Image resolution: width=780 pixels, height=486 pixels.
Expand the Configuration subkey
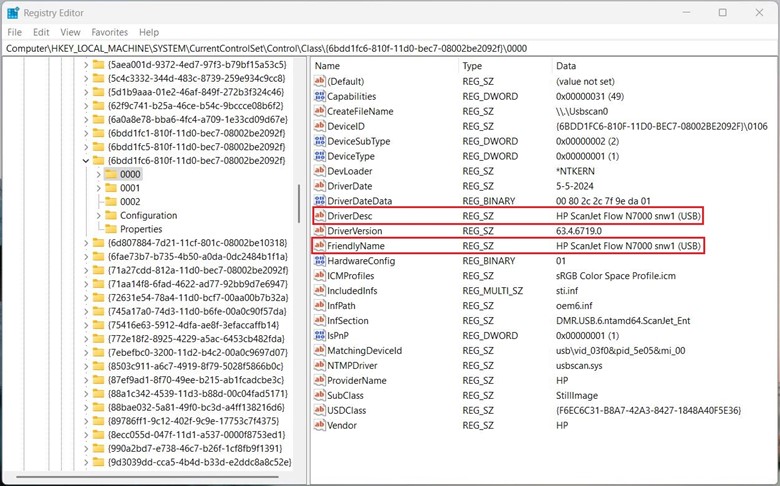[x=98, y=215]
